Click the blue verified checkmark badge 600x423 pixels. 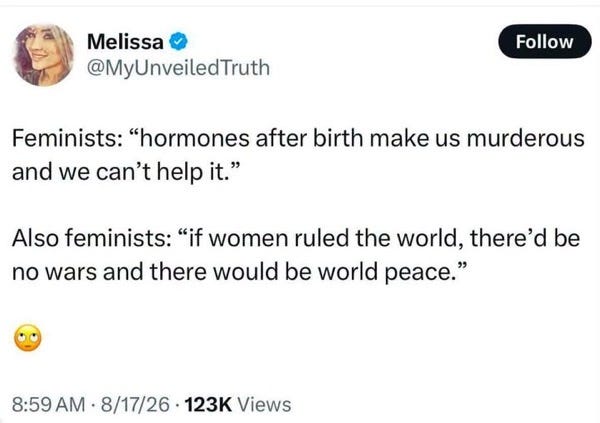(x=178, y=41)
